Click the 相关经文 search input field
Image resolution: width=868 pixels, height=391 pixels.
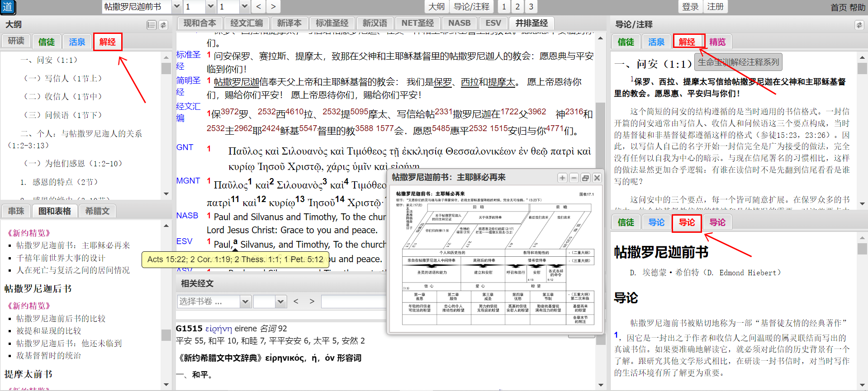pyautogui.click(x=353, y=301)
